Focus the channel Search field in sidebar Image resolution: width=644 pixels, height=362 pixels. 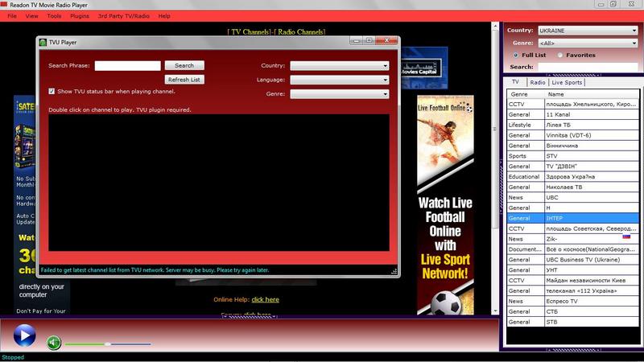point(588,67)
